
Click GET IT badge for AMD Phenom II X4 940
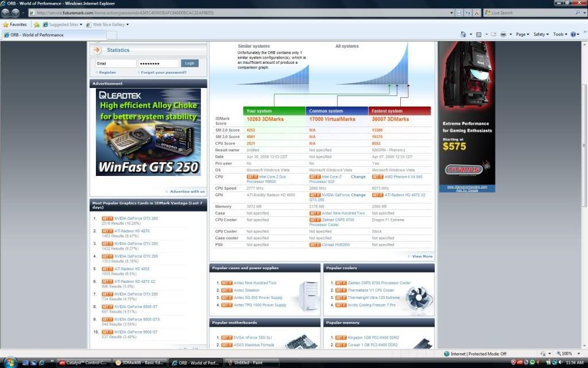[378, 177]
